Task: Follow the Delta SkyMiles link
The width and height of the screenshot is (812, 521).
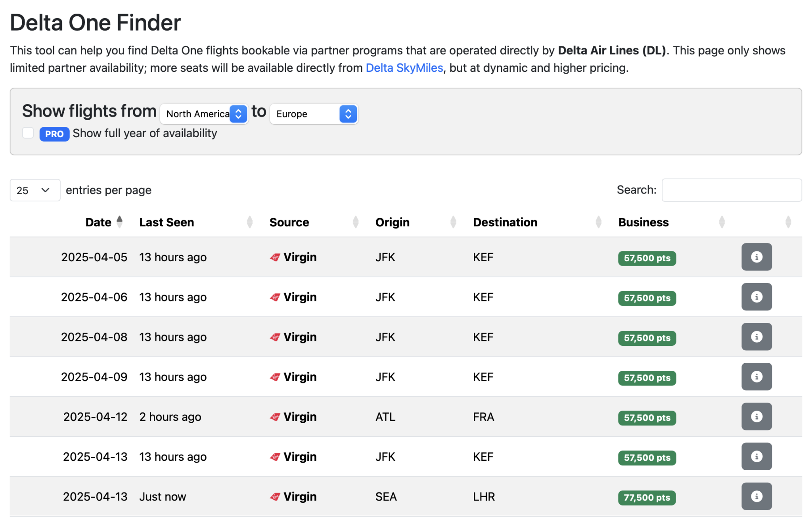Action: 404,68
